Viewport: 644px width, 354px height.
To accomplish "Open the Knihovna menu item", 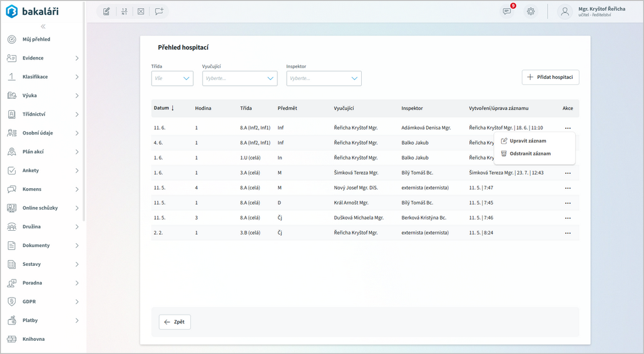I will 34,339.
